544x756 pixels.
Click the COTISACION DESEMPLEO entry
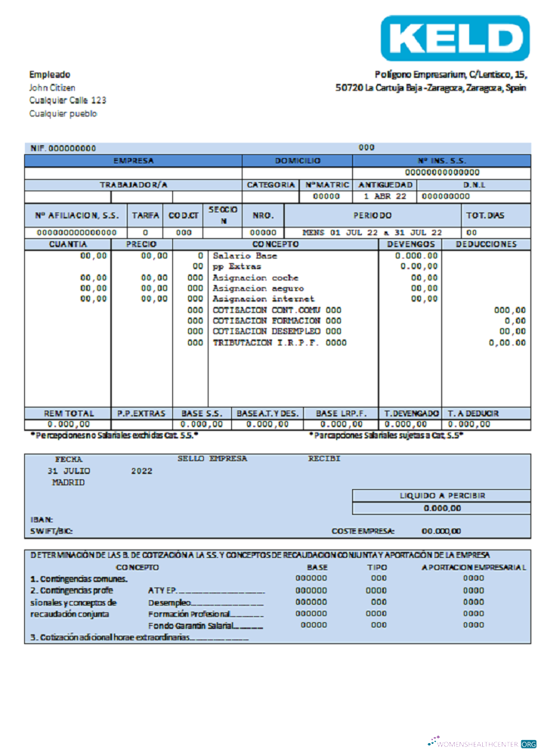click(277, 331)
